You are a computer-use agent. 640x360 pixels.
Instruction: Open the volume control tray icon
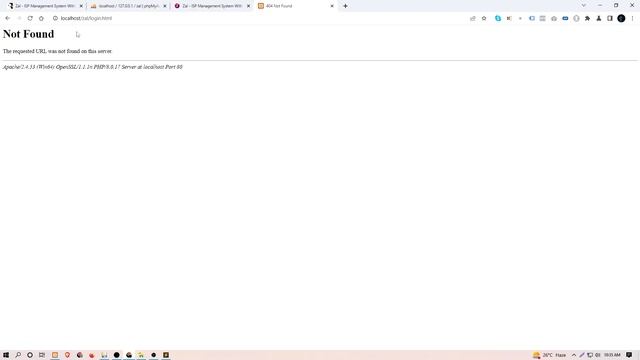(598, 355)
